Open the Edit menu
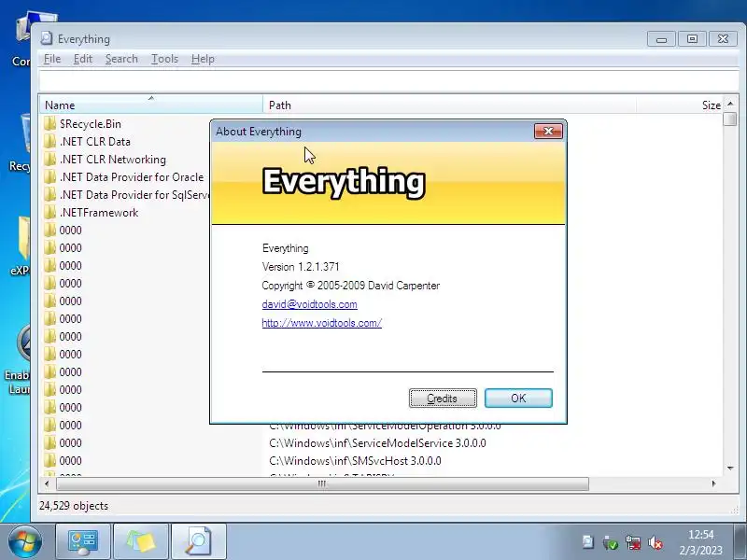This screenshot has width=747, height=560. coord(83,59)
